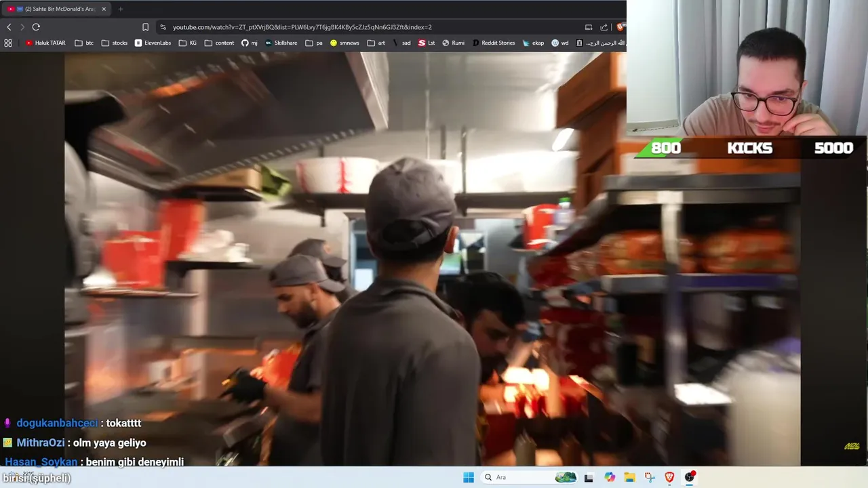Click the browser forward arrow
Image resolution: width=868 pixels, height=488 pixels.
pos(22,27)
